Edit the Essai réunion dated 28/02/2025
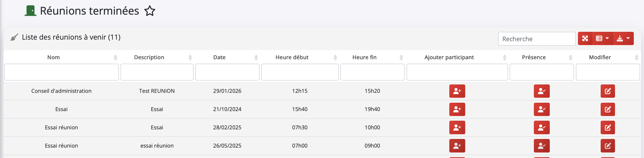 [607, 127]
